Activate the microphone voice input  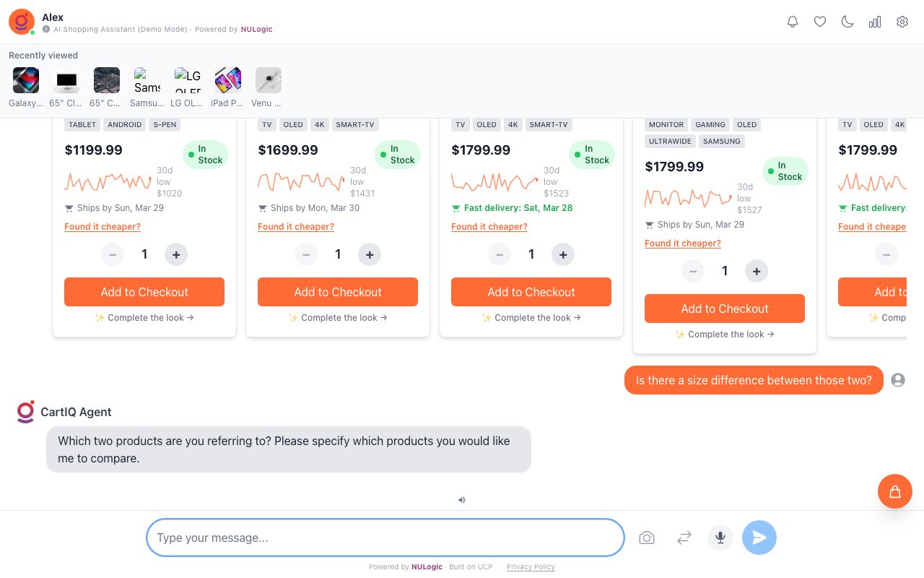pyautogui.click(x=720, y=538)
